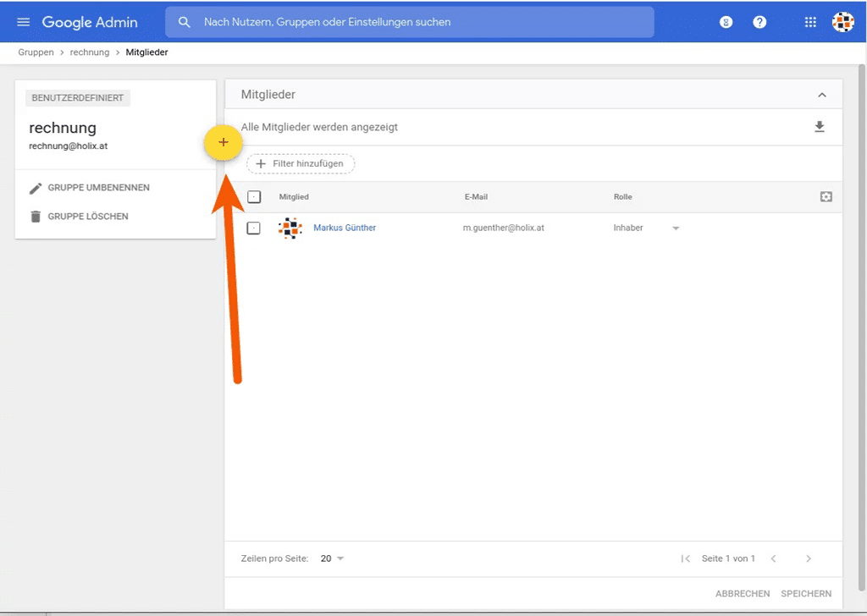
Task: Select the checkbox column for the member row
Action: click(253, 228)
